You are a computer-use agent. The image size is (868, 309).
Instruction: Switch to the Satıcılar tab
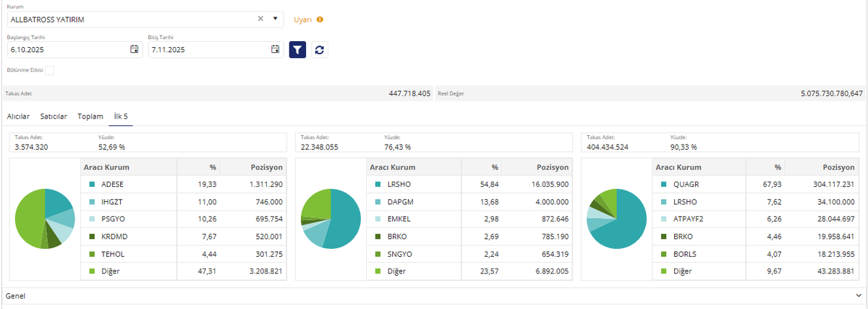tap(54, 116)
